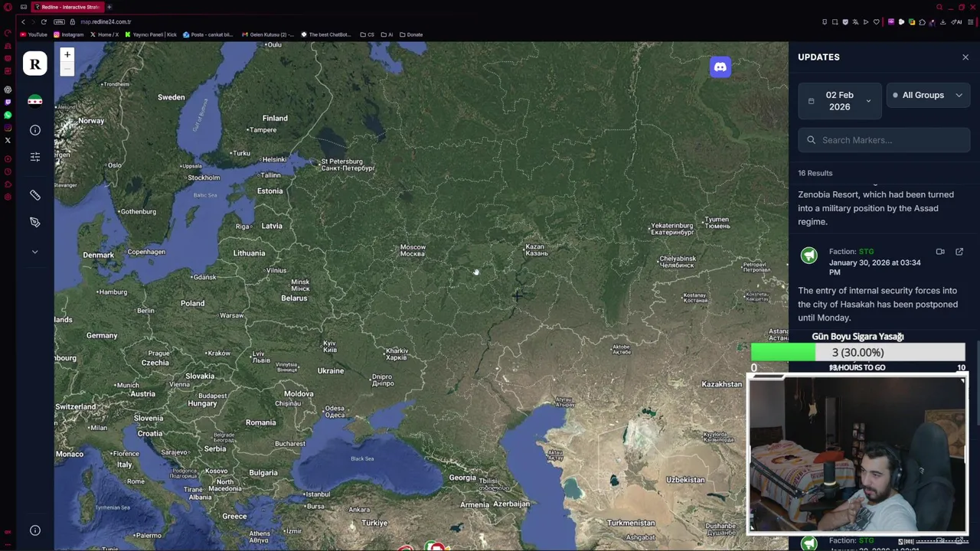Open the Discord button on the map
Screen dimensions: 980x551
[720, 67]
